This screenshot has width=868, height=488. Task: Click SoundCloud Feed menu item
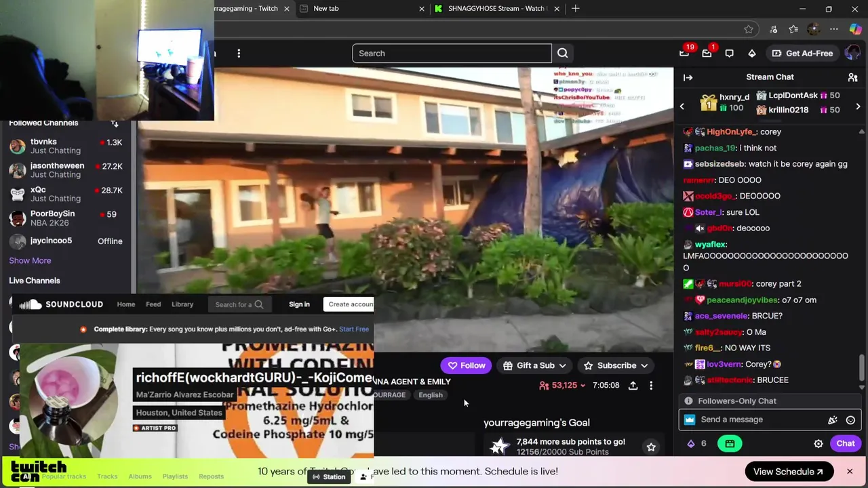pos(153,304)
